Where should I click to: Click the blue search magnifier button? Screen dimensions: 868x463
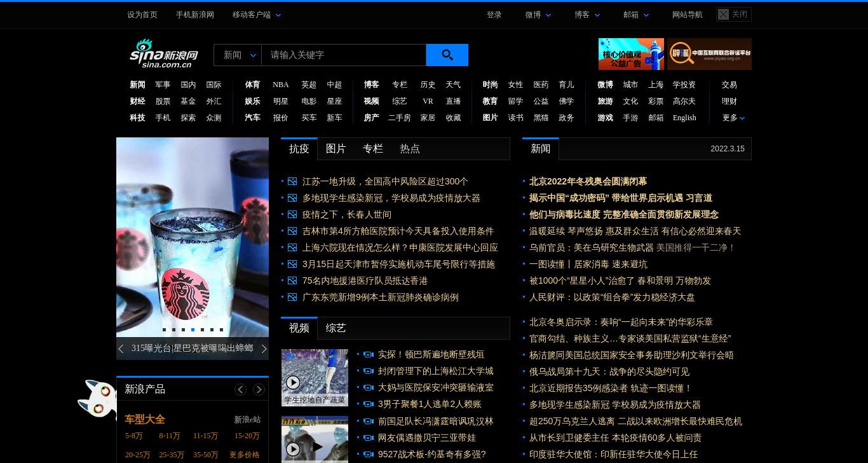coord(447,55)
